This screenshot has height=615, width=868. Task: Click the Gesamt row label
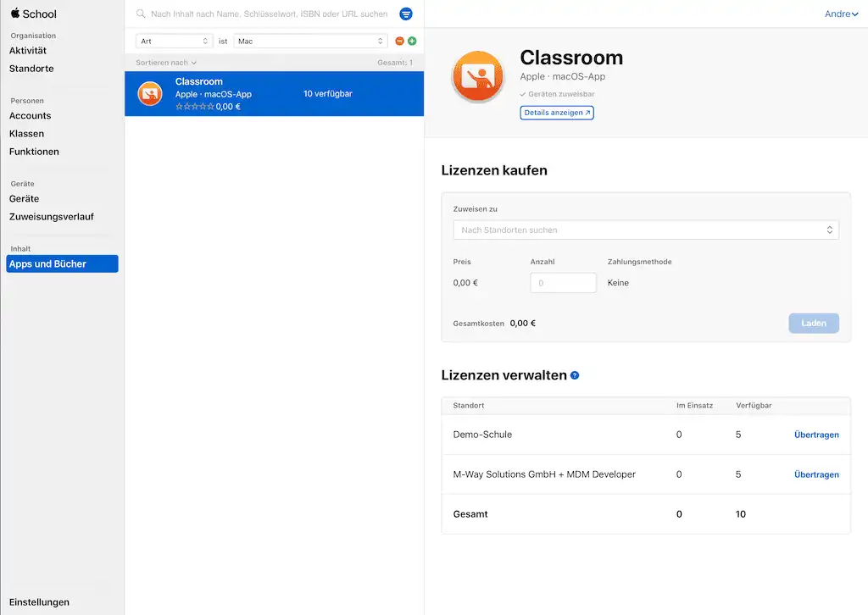pos(470,514)
